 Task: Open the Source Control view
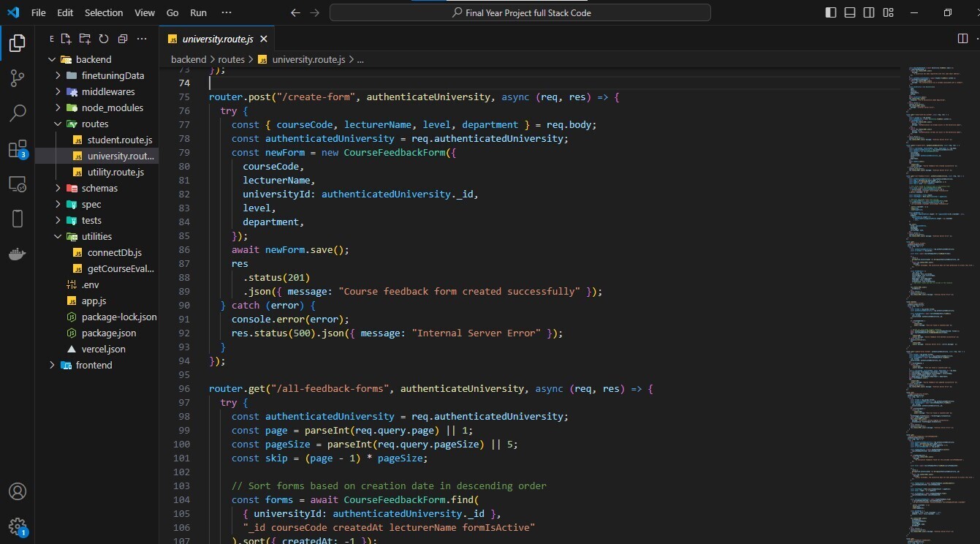18,78
